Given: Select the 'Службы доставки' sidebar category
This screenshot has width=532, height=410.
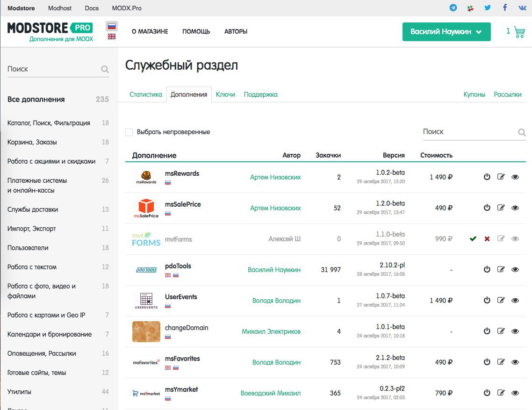Looking at the screenshot, I should pyautogui.click(x=33, y=209).
